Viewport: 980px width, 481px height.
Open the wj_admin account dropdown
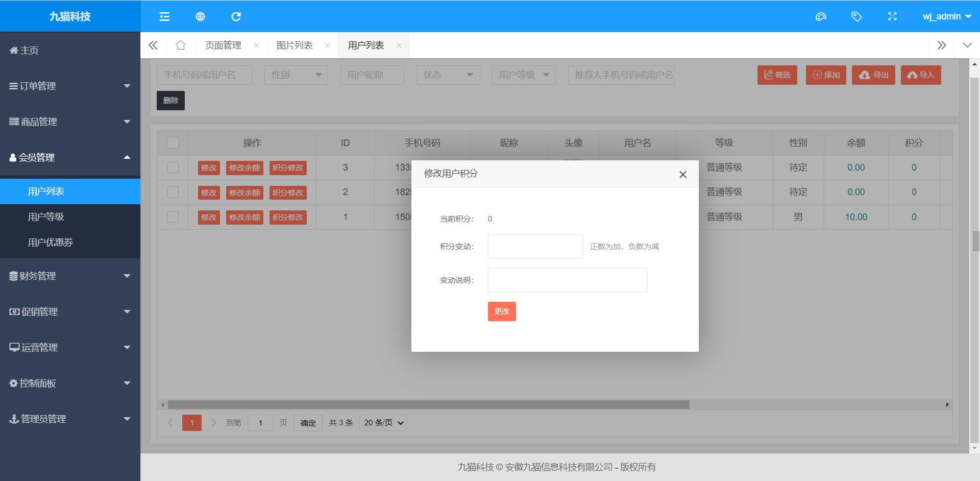[946, 17]
